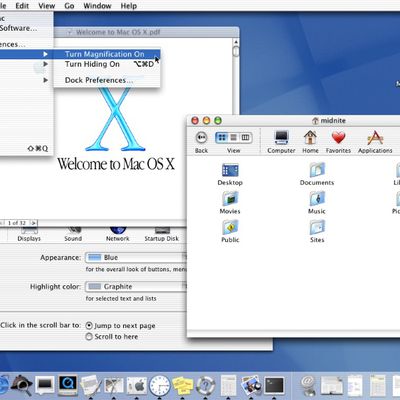Open Startup Disk preferences pane
Image resolution: width=400 pixels, height=400 pixels.
point(162,234)
